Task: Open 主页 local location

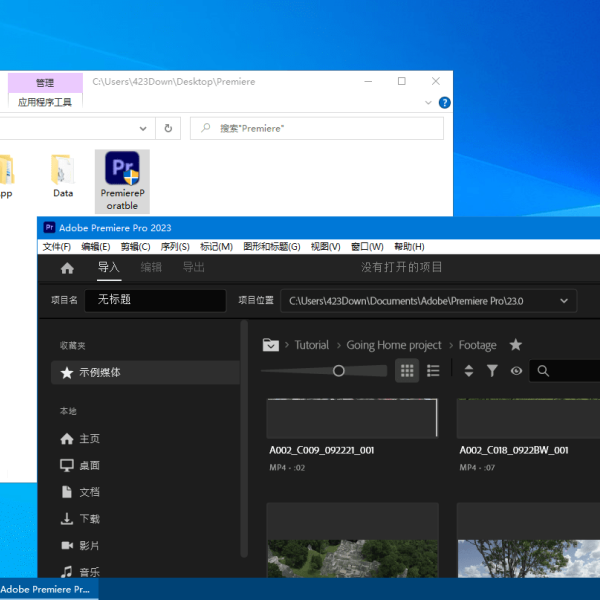Action: (80, 439)
